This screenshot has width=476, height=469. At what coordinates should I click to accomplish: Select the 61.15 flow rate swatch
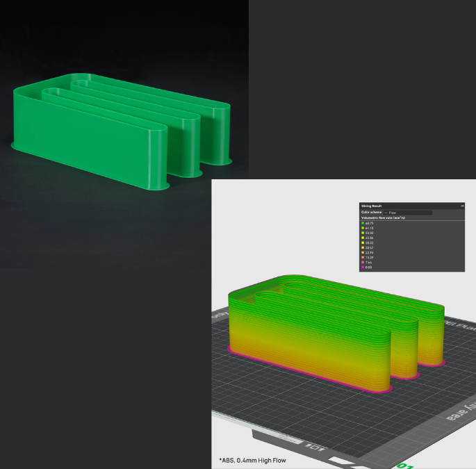(363, 228)
